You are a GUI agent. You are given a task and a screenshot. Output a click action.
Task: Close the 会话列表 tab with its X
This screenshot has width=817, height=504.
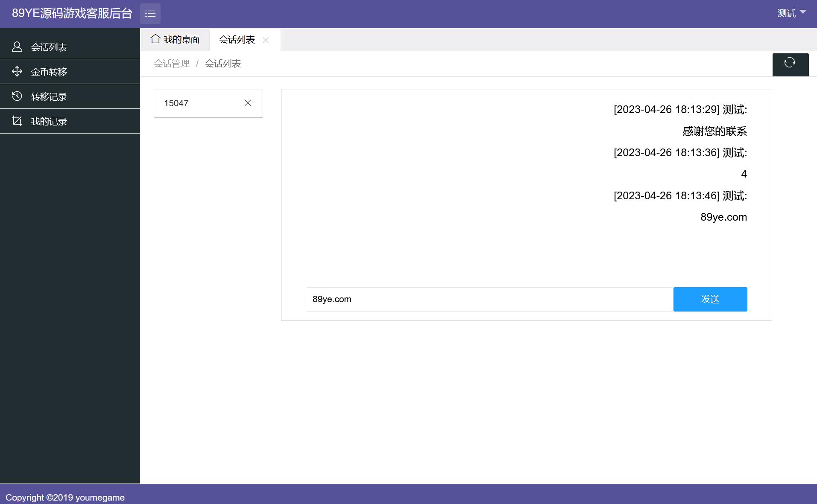click(x=266, y=40)
